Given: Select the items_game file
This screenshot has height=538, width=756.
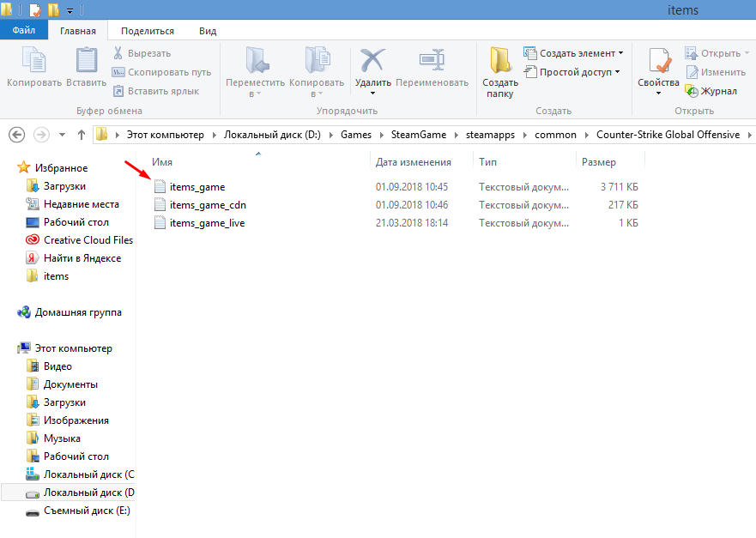Looking at the screenshot, I should [x=197, y=187].
